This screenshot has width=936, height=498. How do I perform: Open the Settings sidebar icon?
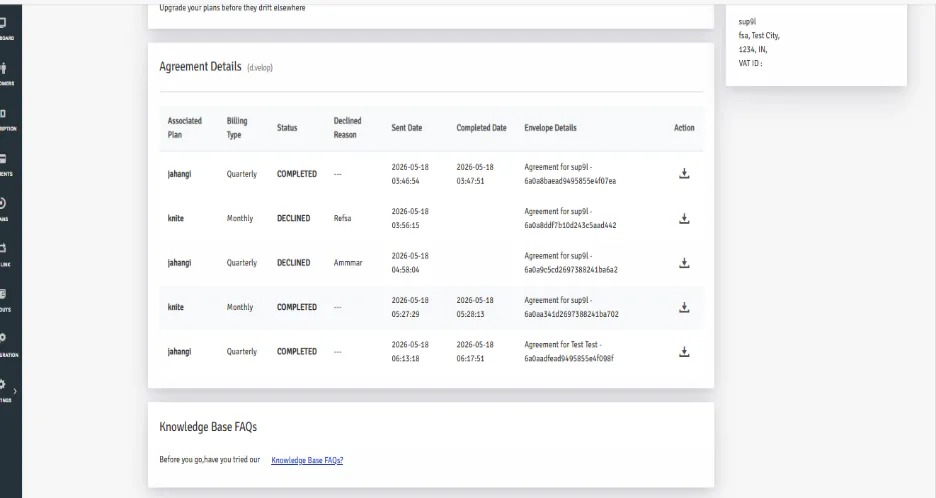pyautogui.click(x=3, y=384)
